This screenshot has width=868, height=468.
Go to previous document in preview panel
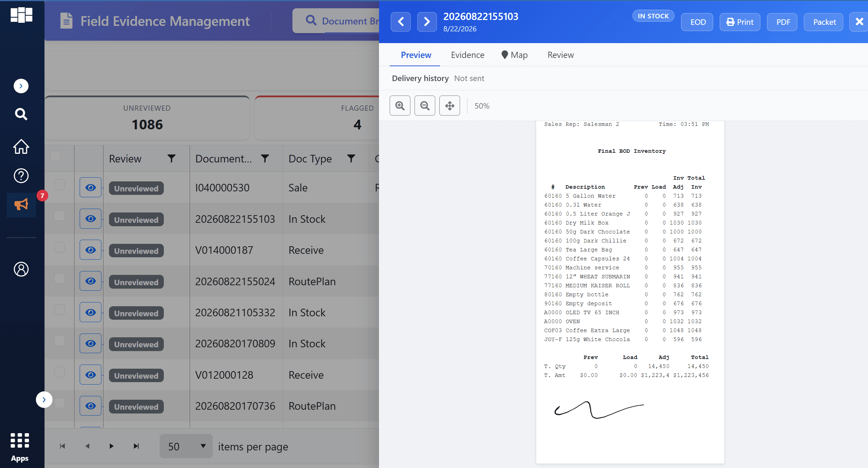[x=401, y=22]
